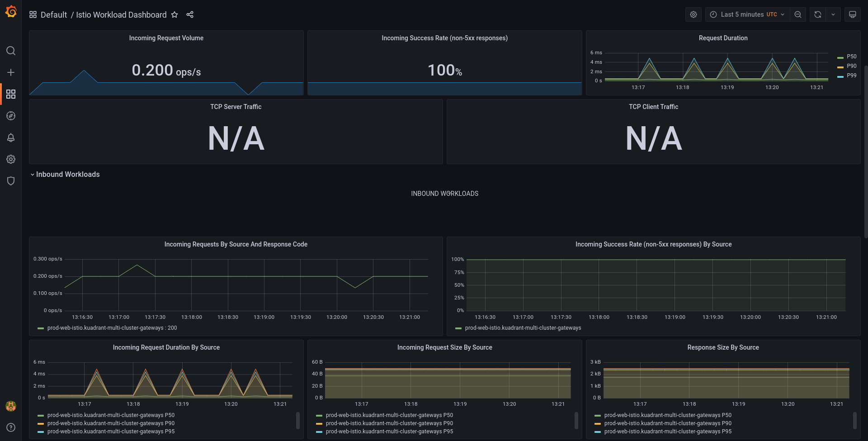Viewport: 868px width, 441px height.
Task: Click yellow P90 color swatch in Response Size legend
Action: pyautogui.click(x=598, y=424)
